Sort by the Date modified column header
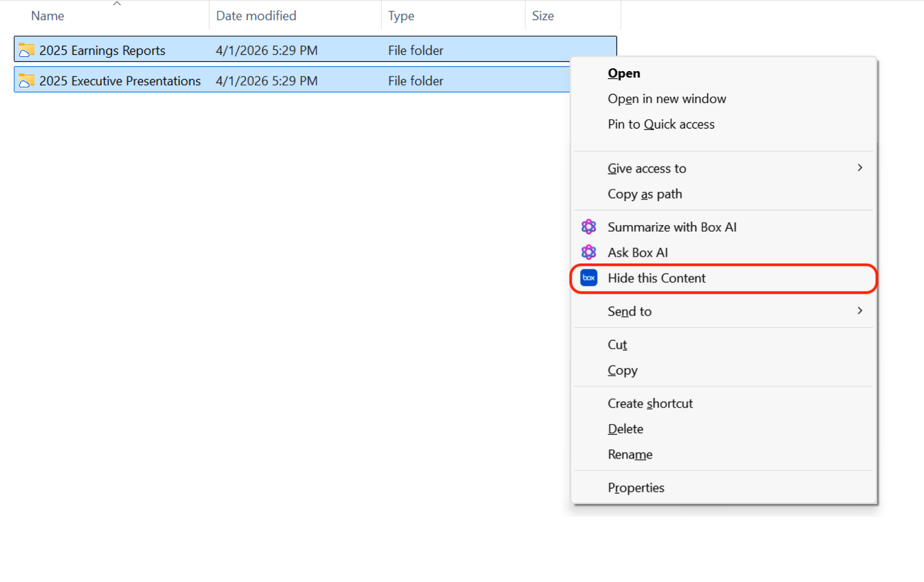Screen dimensions: 924x582 coord(256,16)
